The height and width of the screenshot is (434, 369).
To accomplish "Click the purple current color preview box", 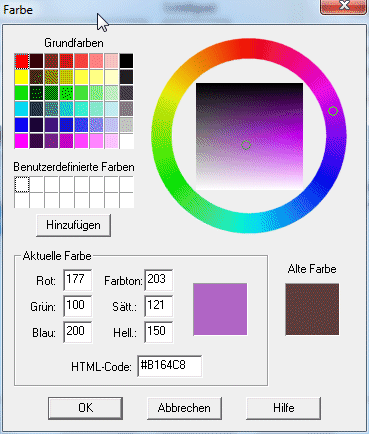I will (220, 309).
